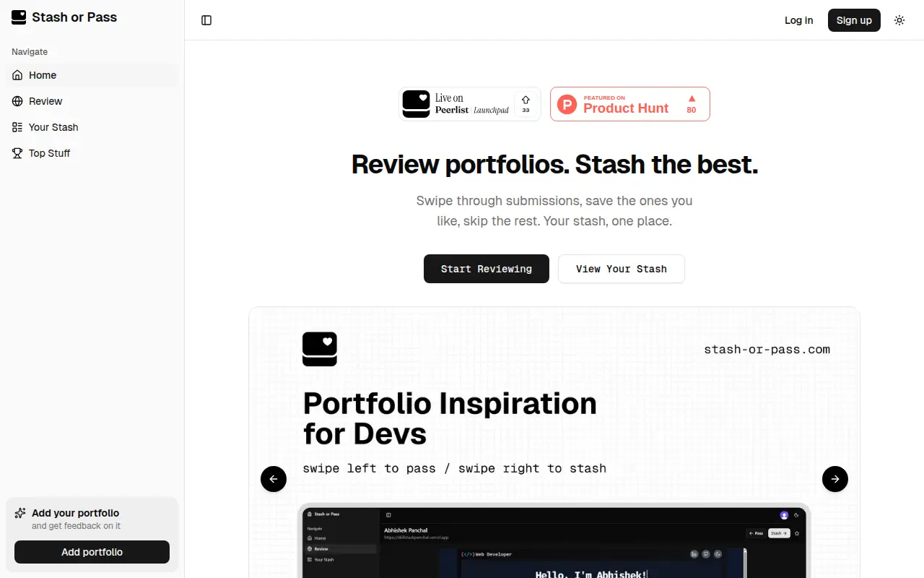Click the 'and get feedback on it' text

(77, 526)
